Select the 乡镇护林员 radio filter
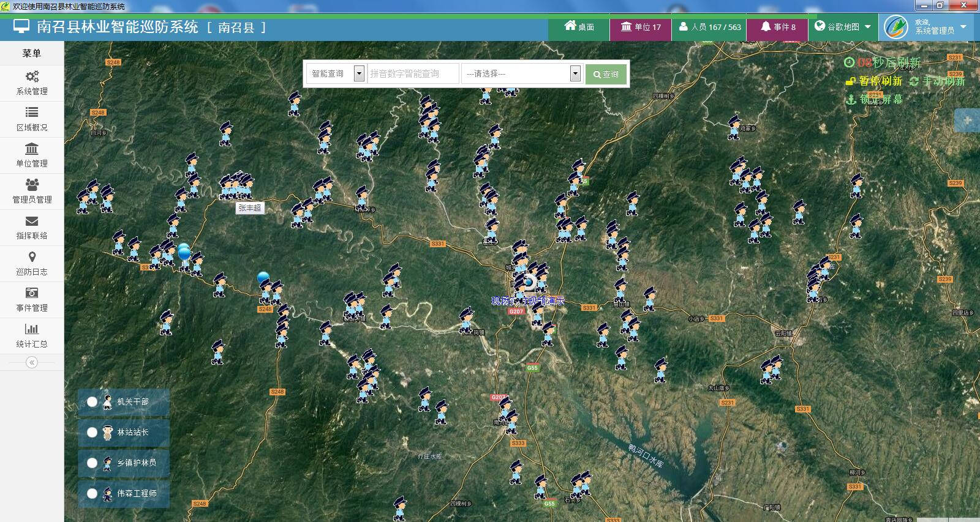The height and width of the screenshot is (522, 980). (x=92, y=463)
